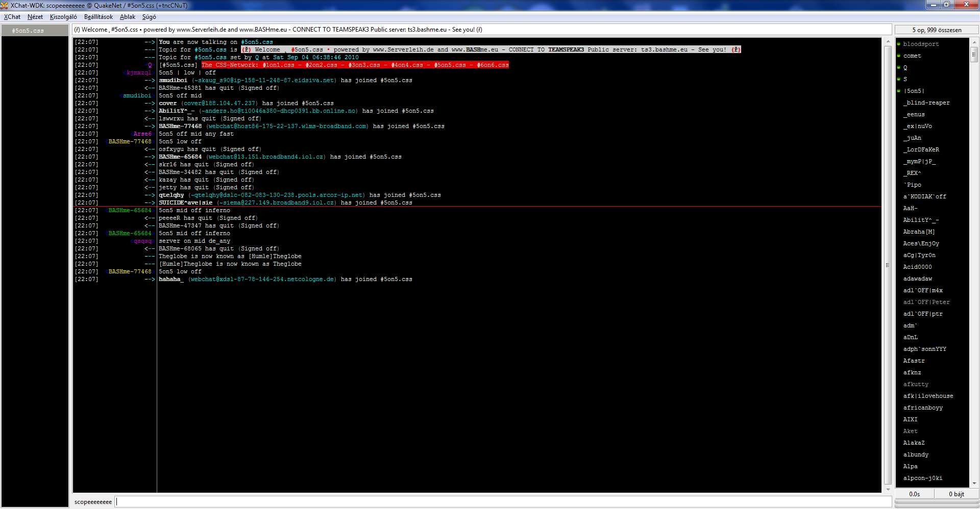Select user Abraha[M] in user list
The image size is (980, 509).
click(919, 232)
